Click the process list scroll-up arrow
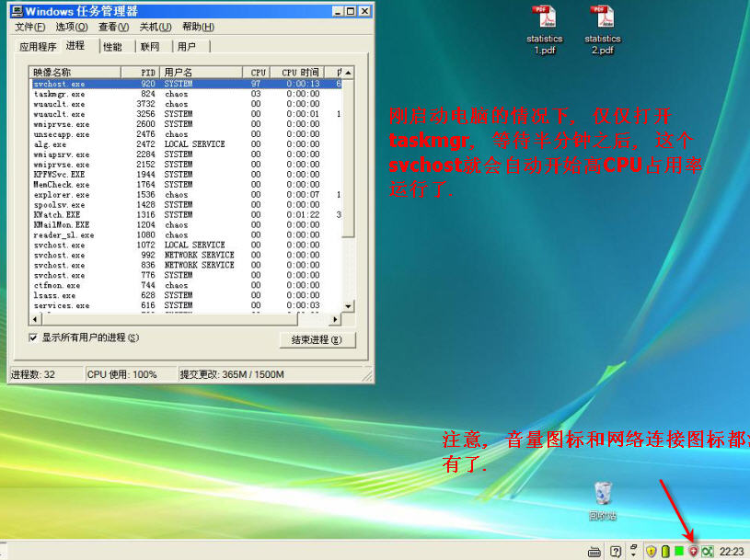 348,73
